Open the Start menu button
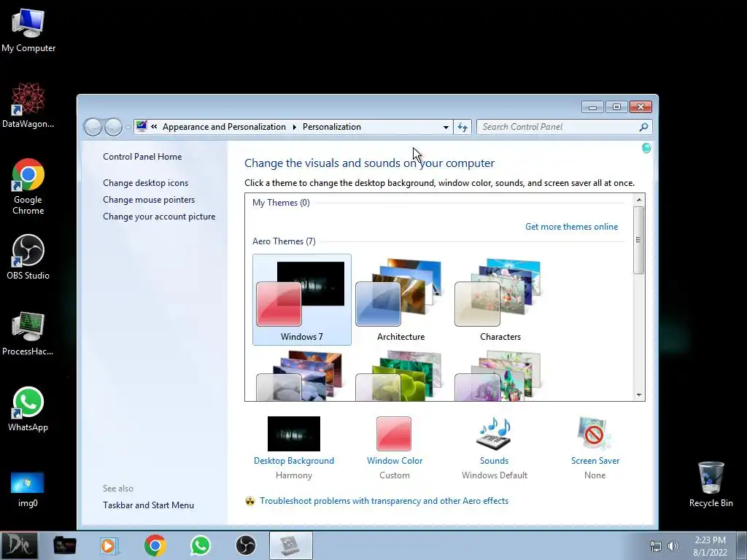The height and width of the screenshot is (560, 747). tap(19, 545)
